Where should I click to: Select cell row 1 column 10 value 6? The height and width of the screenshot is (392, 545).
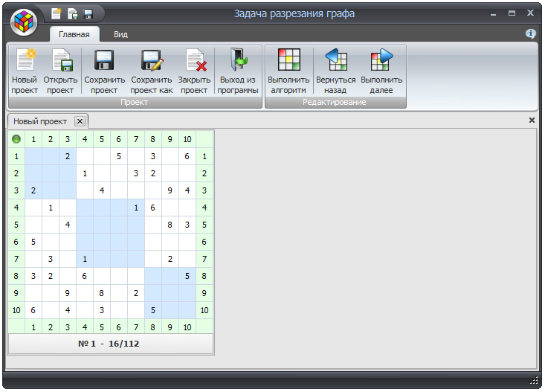tap(187, 156)
